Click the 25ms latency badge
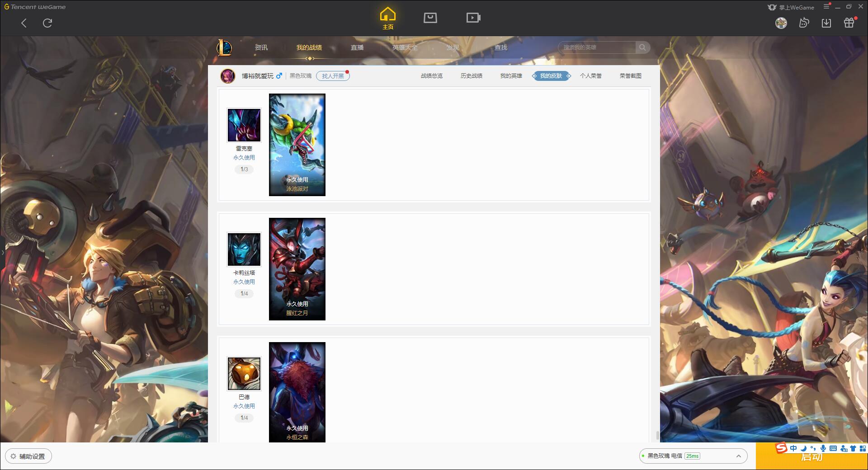This screenshot has height=470, width=868. coord(692,456)
